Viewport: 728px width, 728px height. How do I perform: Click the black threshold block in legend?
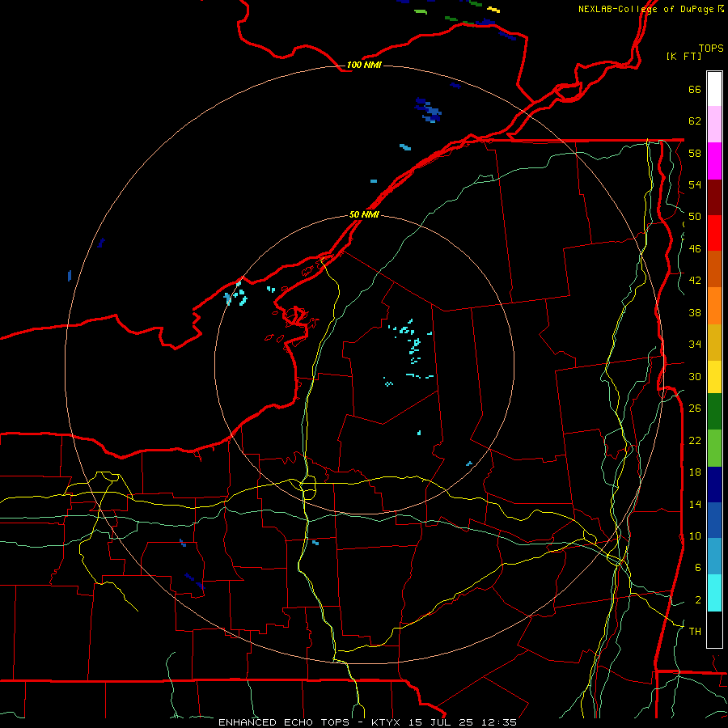coord(714,629)
